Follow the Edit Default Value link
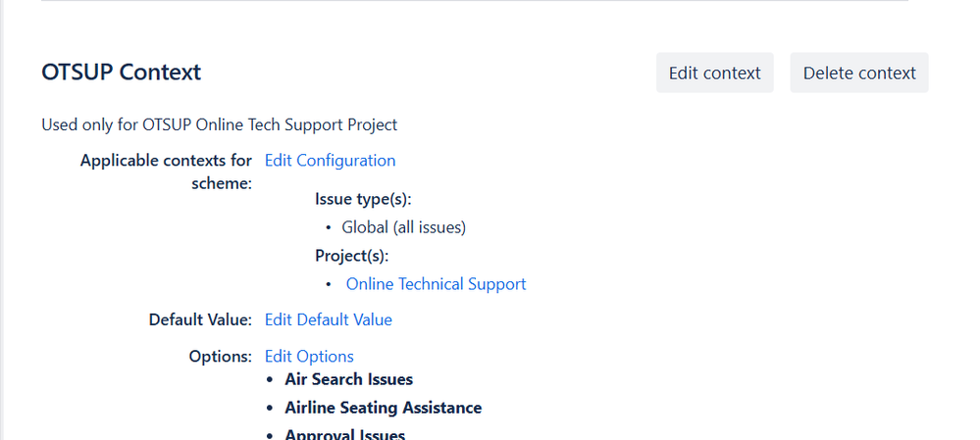The image size is (980, 440). tap(328, 319)
